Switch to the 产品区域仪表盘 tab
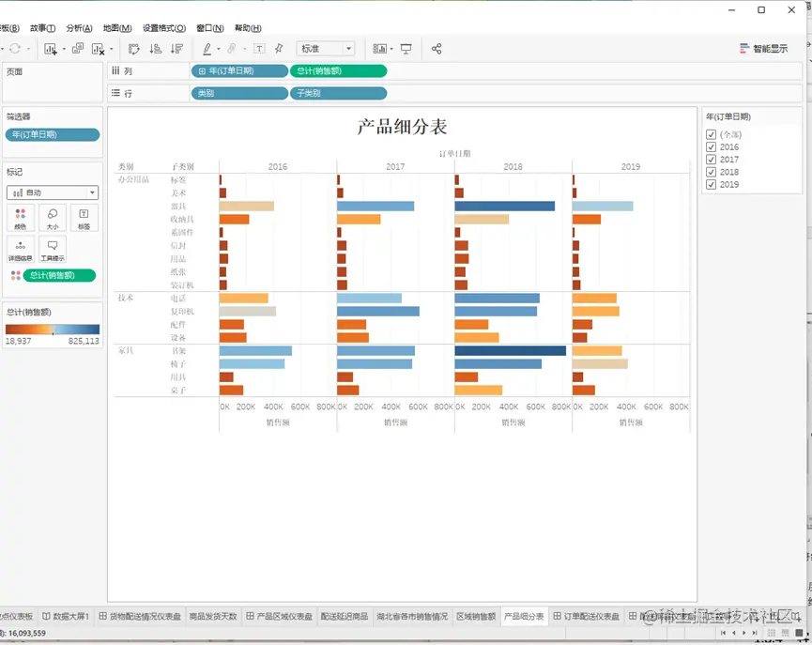This screenshot has height=645, width=812. [x=280, y=616]
